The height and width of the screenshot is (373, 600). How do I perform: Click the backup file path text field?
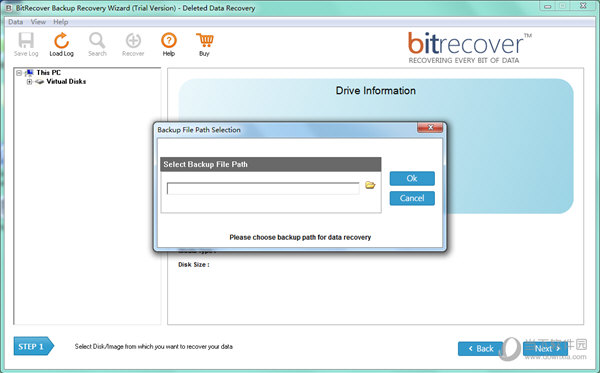coord(263,189)
